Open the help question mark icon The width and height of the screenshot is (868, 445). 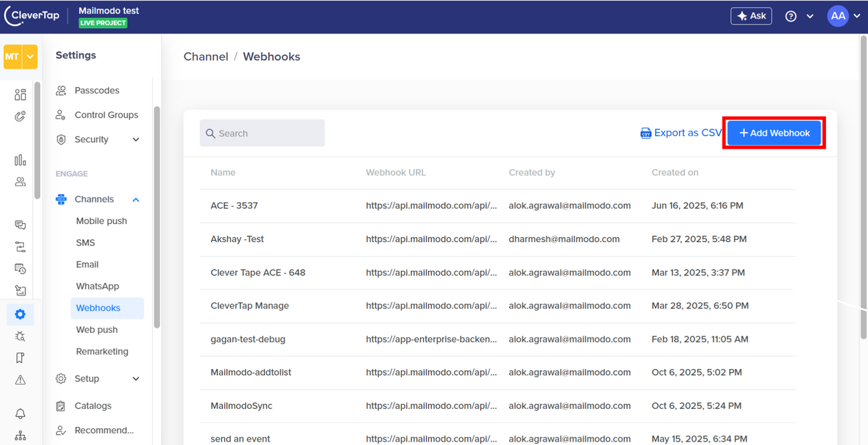pos(791,16)
